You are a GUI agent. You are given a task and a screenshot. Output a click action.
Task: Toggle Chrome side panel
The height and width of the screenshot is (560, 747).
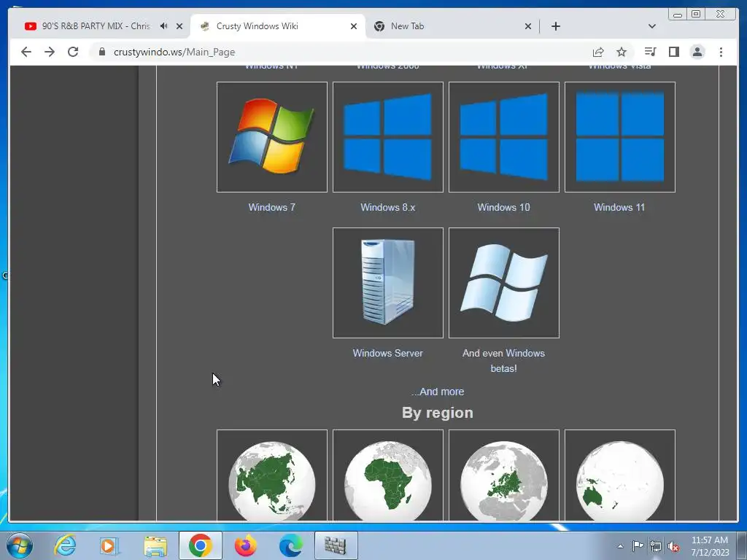[673, 52]
